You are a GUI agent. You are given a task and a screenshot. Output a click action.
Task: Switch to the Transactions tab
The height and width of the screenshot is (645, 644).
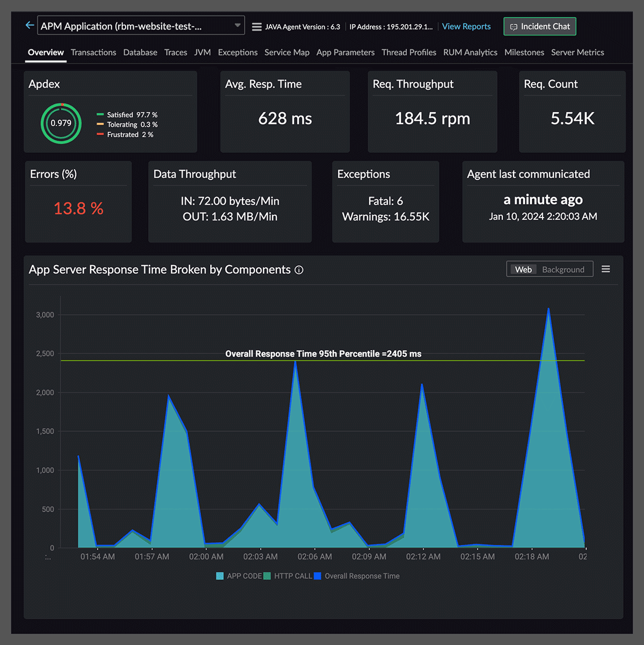(93, 53)
